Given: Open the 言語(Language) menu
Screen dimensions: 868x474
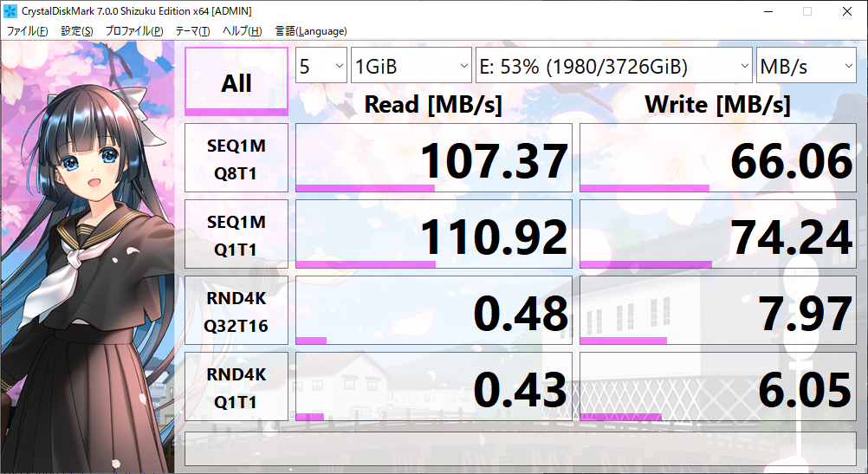Looking at the screenshot, I should click(x=310, y=31).
